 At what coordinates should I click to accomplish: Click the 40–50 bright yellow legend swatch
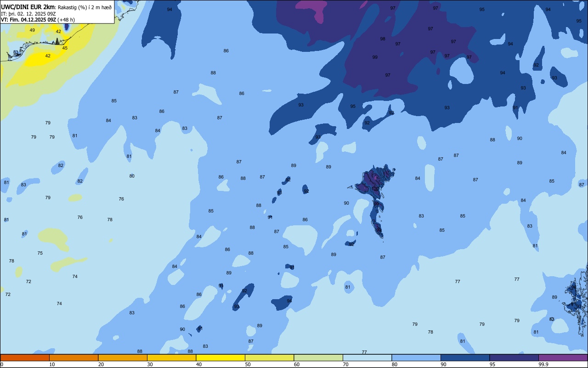(220, 357)
